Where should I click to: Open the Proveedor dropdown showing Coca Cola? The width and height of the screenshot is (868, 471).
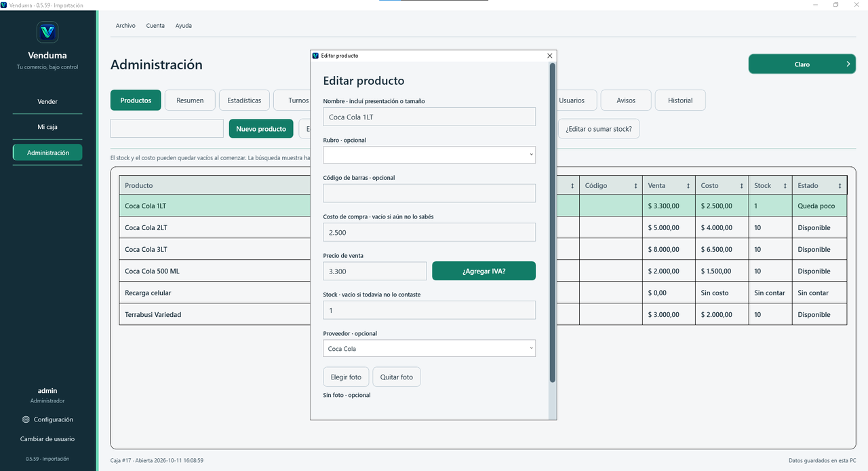pos(429,349)
